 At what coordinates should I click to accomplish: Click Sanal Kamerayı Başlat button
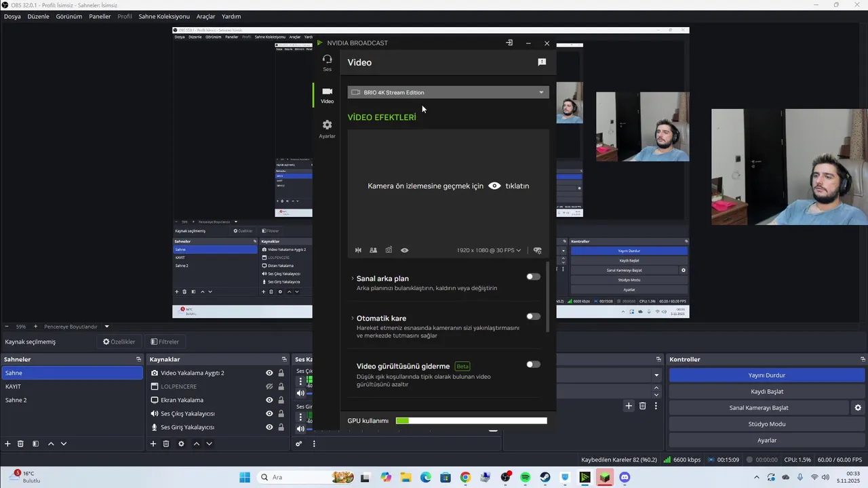[759, 407]
